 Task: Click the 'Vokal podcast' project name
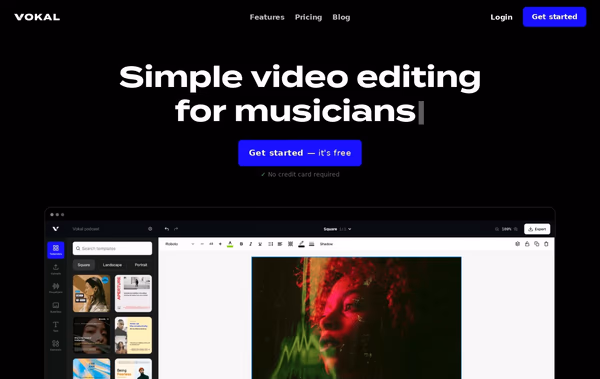tap(86, 229)
